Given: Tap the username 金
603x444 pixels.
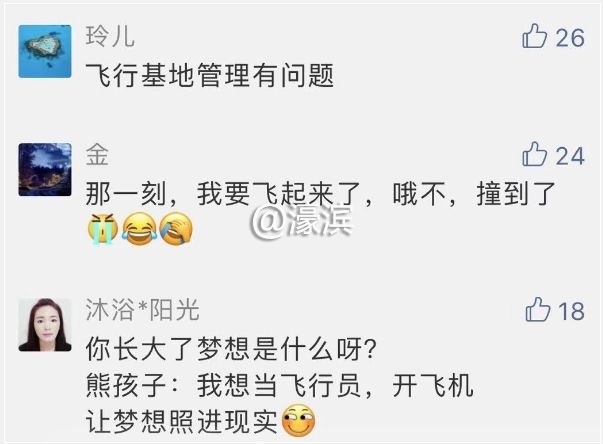Looking at the screenshot, I should [97, 155].
